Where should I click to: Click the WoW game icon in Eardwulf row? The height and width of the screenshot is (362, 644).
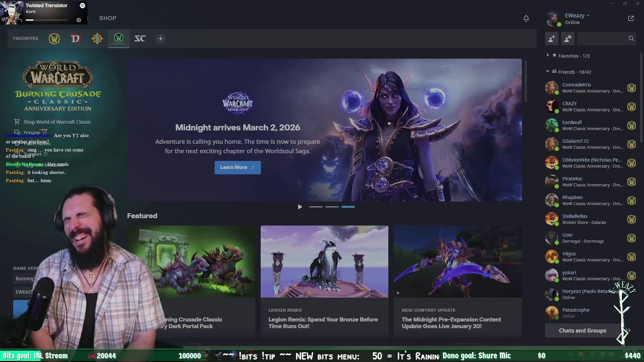pyautogui.click(x=631, y=125)
